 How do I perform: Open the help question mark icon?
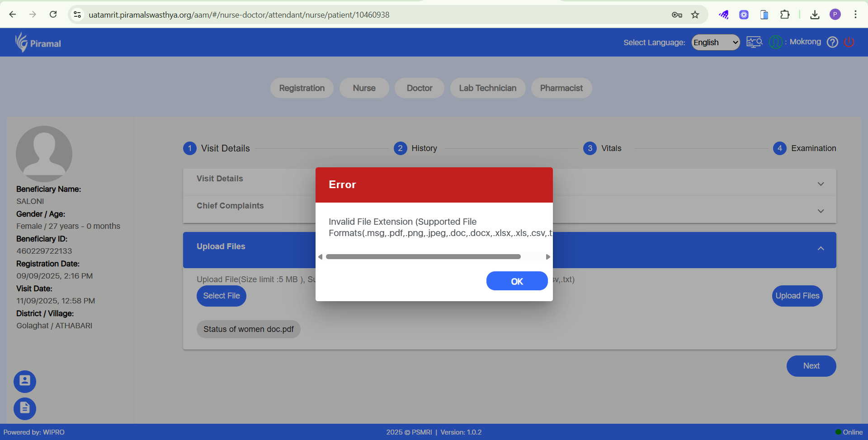click(x=832, y=42)
